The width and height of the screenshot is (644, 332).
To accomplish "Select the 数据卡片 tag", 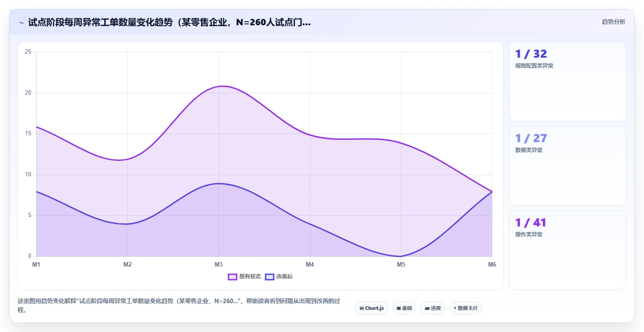I will 466,308.
